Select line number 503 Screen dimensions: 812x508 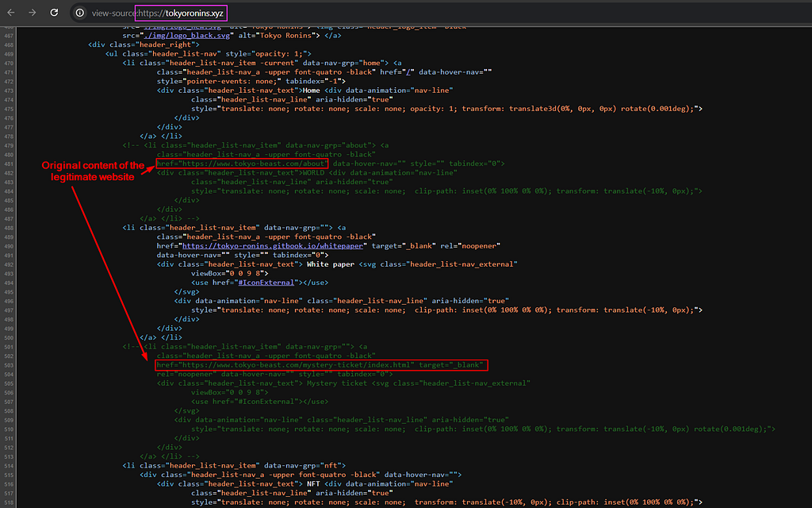(x=8, y=365)
